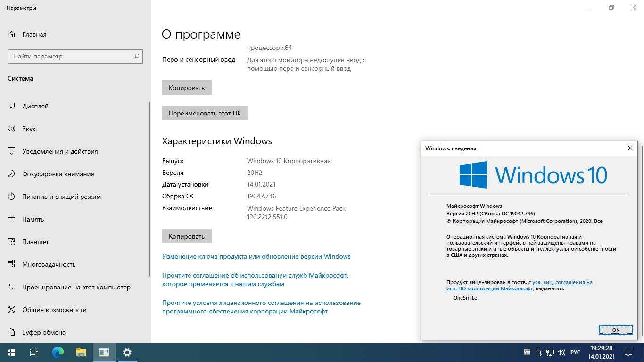This screenshot has width=644, height=362.
Task: Click the Копировать button below Windows specifications
Action: (187, 236)
